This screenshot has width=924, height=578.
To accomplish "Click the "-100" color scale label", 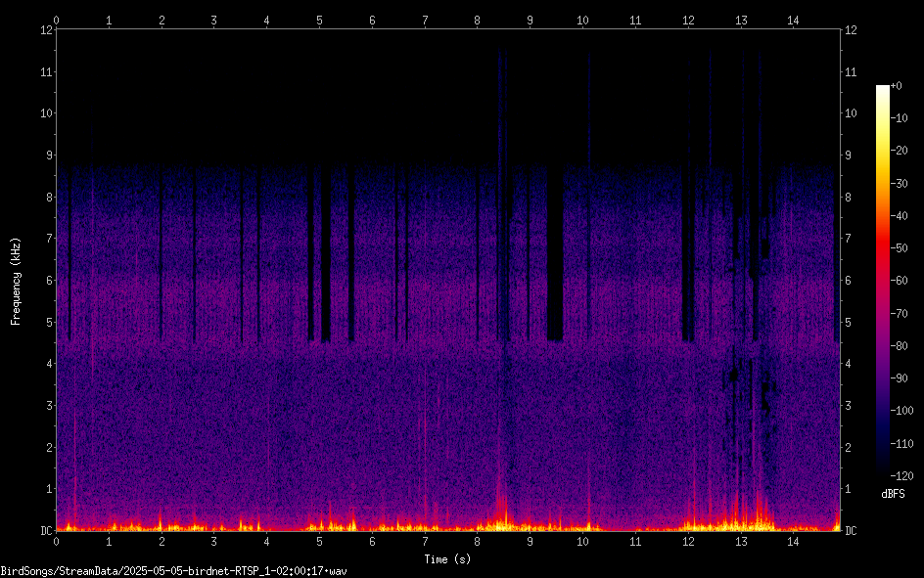I will click(x=902, y=411).
